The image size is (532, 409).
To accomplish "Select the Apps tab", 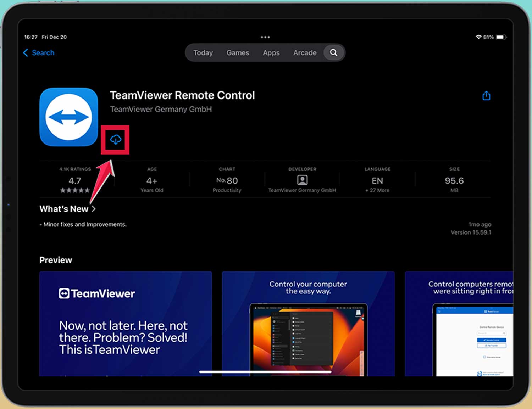I will point(271,52).
